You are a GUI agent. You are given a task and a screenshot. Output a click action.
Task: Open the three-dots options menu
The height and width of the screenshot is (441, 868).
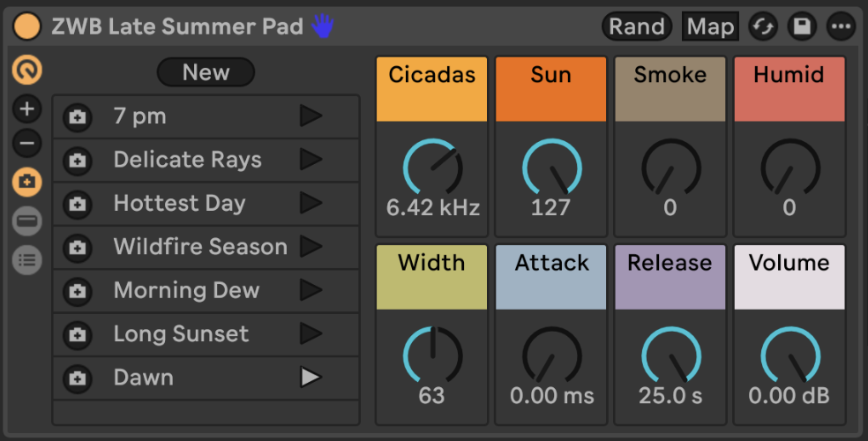[x=841, y=26]
